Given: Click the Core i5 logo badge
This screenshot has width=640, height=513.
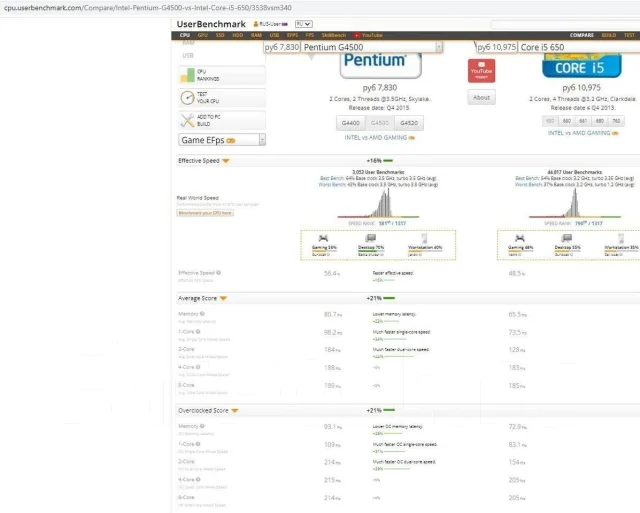Looking at the screenshot, I should 582,66.
